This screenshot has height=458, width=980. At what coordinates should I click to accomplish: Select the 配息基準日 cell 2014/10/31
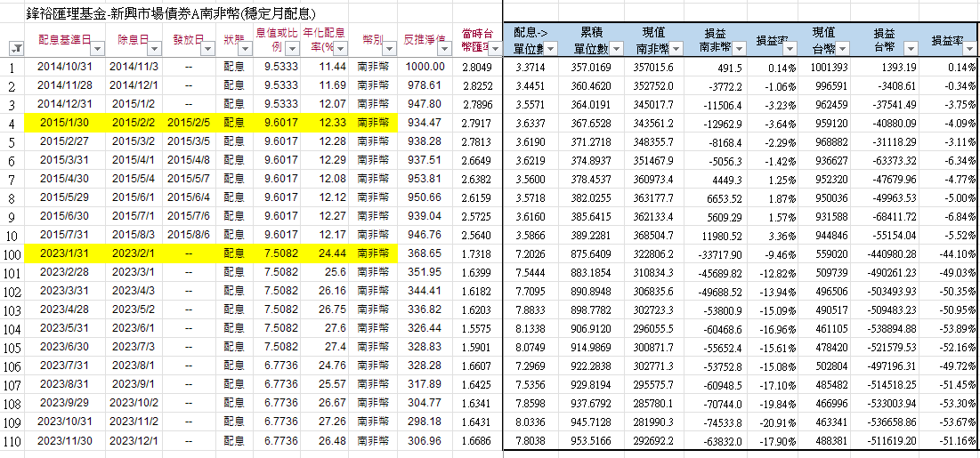point(64,67)
